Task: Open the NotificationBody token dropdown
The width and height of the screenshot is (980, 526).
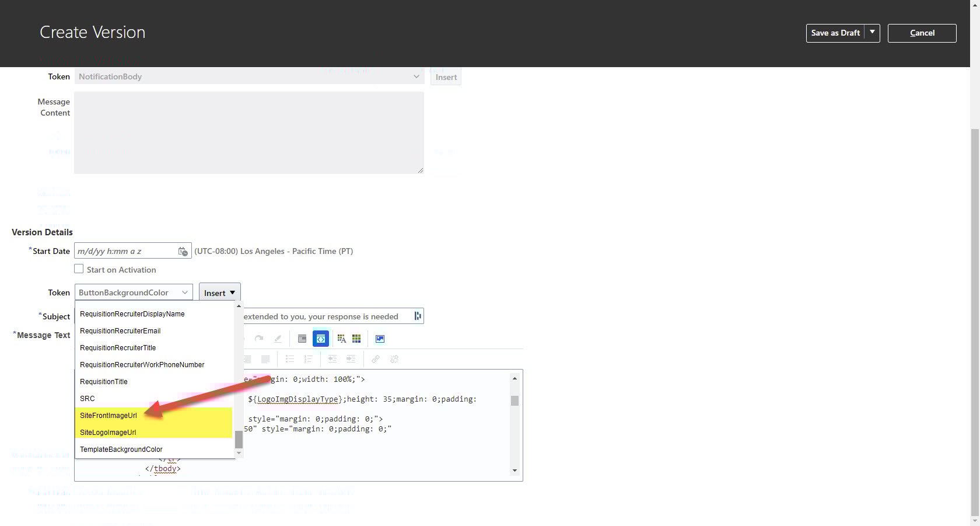Action: pyautogui.click(x=415, y=76)
